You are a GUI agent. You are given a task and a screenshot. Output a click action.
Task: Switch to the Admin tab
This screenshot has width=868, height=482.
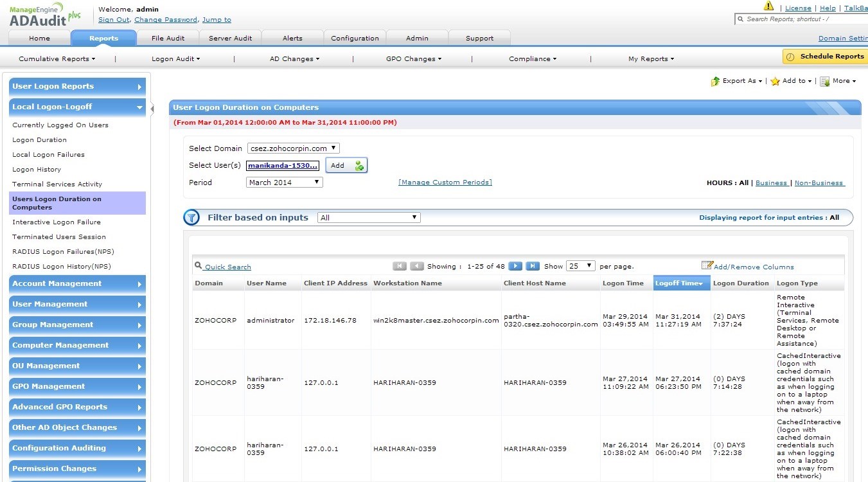[417, 38]
